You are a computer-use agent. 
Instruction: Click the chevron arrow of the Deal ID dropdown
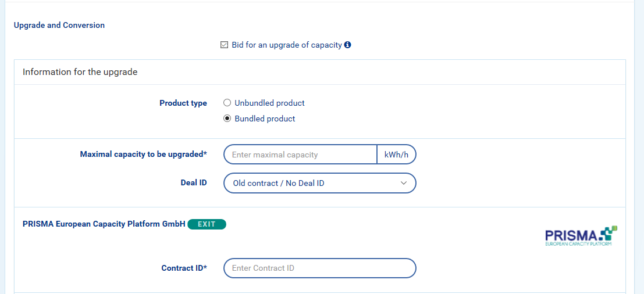pyautogui.click(x=404, y=183)
